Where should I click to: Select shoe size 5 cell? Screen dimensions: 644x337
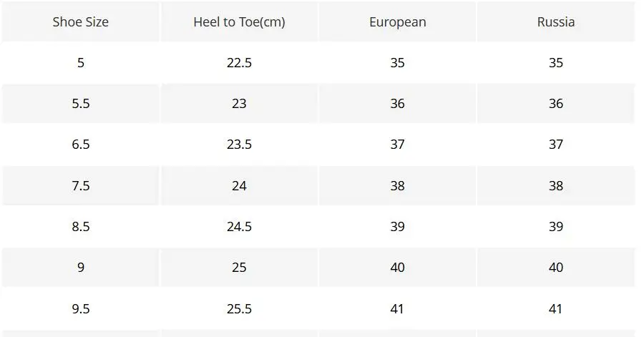(81, 63)
